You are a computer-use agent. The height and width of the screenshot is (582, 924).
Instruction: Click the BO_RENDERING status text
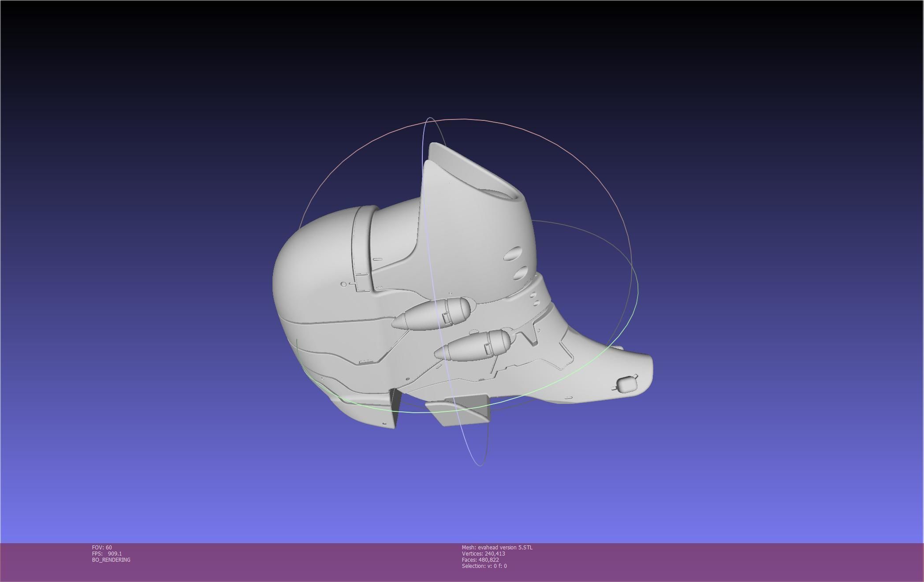click(x=111, y=560)
